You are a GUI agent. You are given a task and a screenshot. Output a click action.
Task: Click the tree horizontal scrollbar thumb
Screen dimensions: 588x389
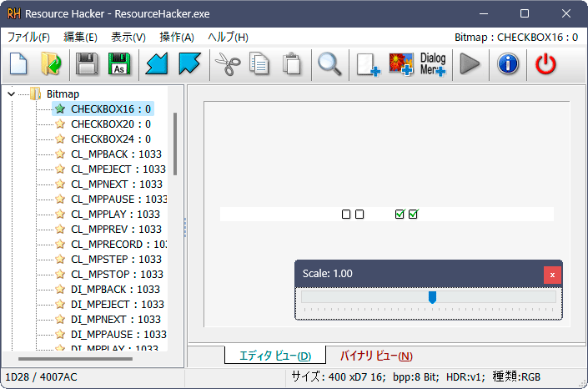point(75,359)
